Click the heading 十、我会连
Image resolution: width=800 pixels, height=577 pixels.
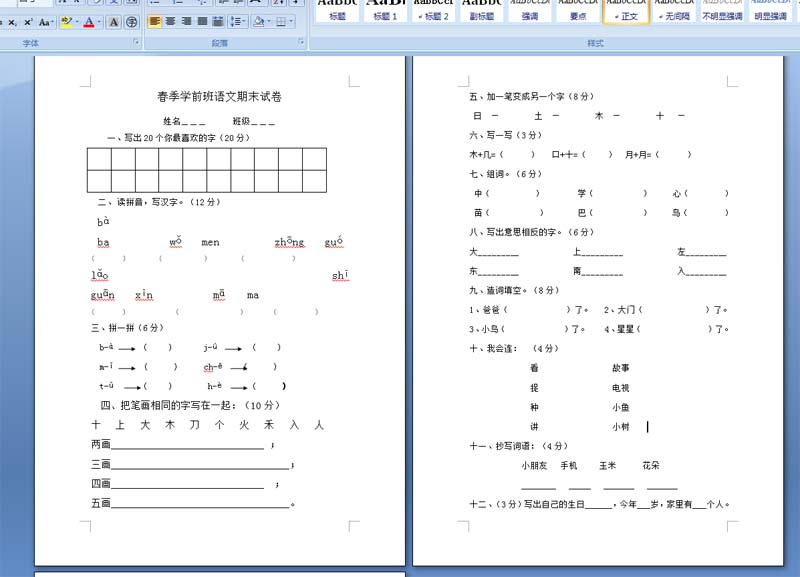click(x=514, y=348)
